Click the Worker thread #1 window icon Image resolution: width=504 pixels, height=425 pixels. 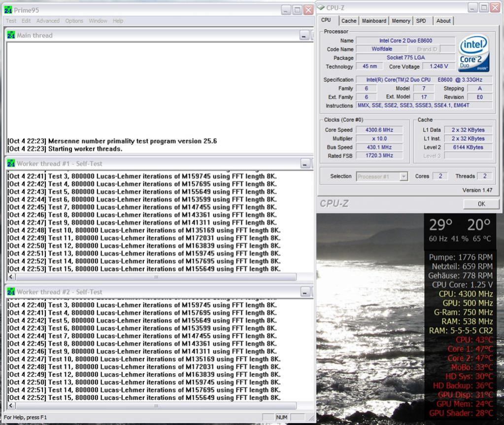pyautogui.click(x=11, y=163)
